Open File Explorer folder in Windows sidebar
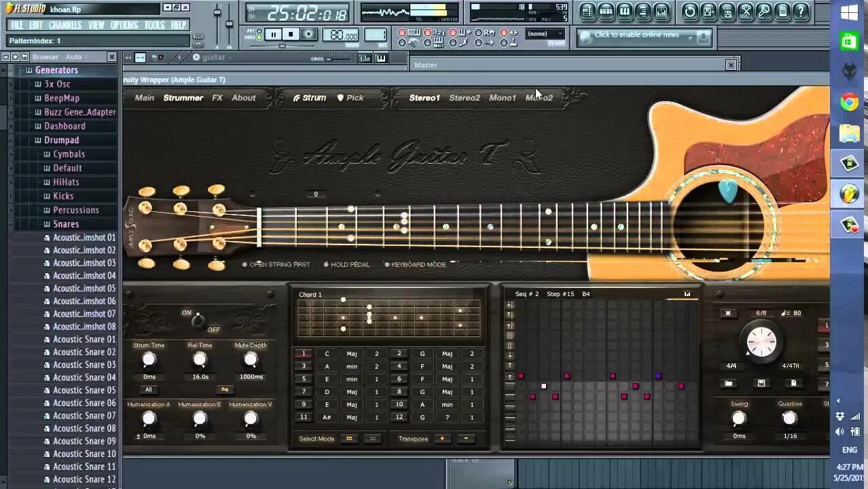 849,133
